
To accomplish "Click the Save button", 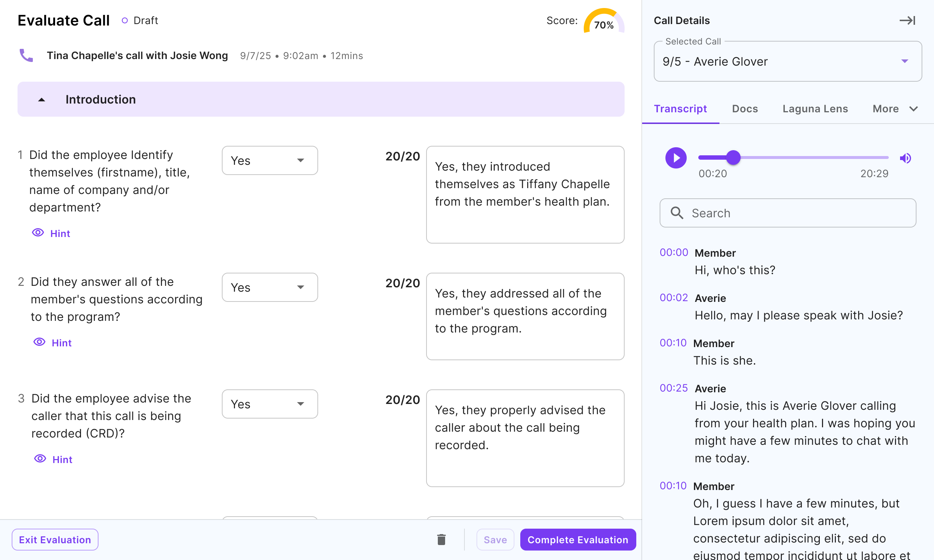I will click(x=495, y=540).
